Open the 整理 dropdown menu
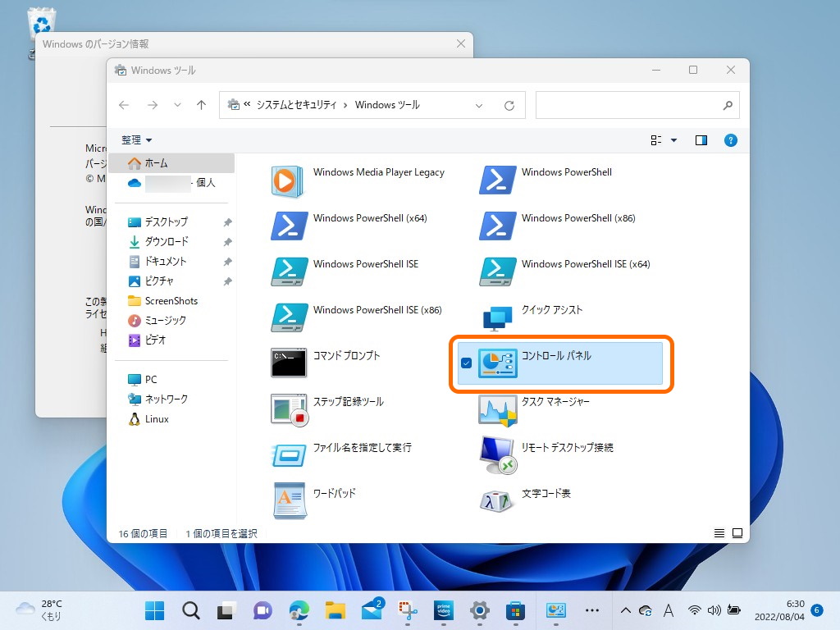The height and width of the screenshot is (630, 840). tap(136, 139)
